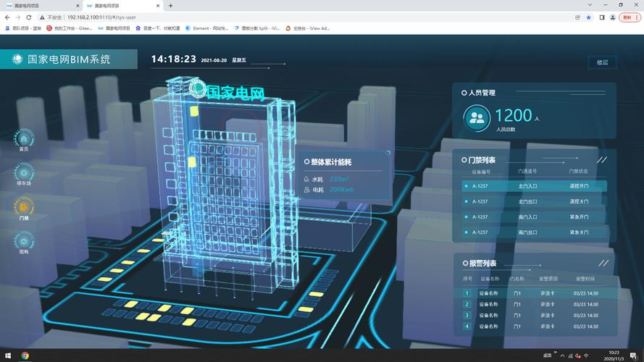644x362 pixels.
Task: Click the browser back arrow
Action: (x=7, y=17)
